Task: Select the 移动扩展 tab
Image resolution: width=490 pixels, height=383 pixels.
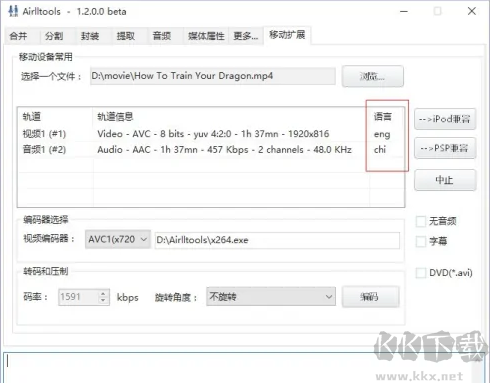Action: (x=287, y=35)
